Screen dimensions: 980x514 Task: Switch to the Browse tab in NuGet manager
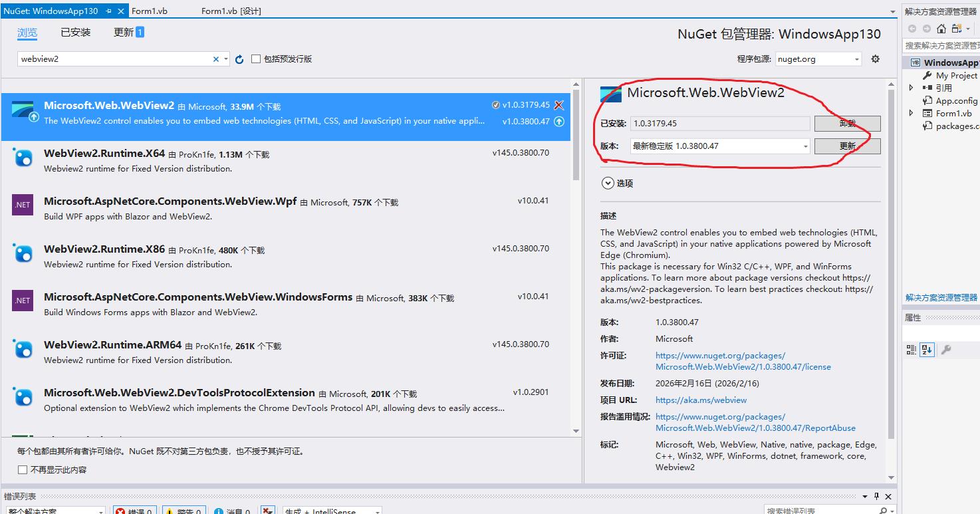27,32
